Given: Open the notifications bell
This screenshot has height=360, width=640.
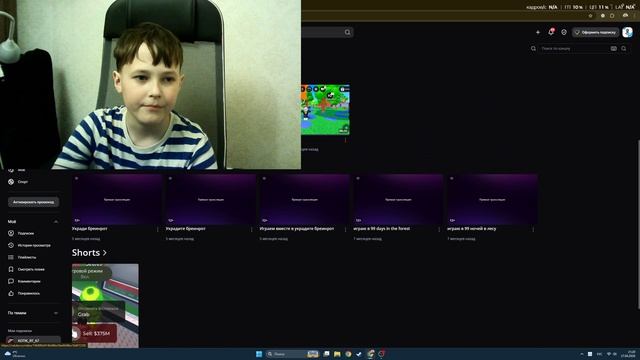Looking at the screenshot, I should pyautogui.click(x=551, y=32).
